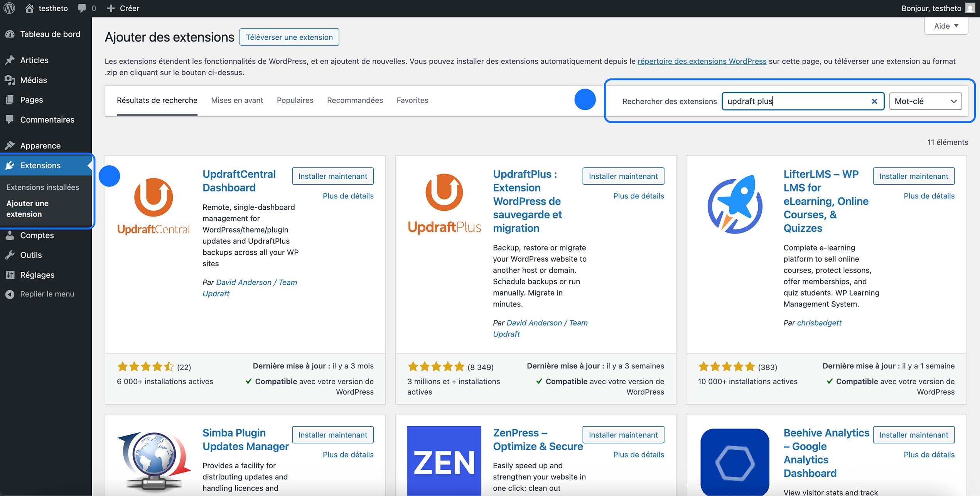Image resolution: width=980 pixels, height=496 pixels.
Task: Open the Mises en avant tab
Action: click(x=237, y=100)
